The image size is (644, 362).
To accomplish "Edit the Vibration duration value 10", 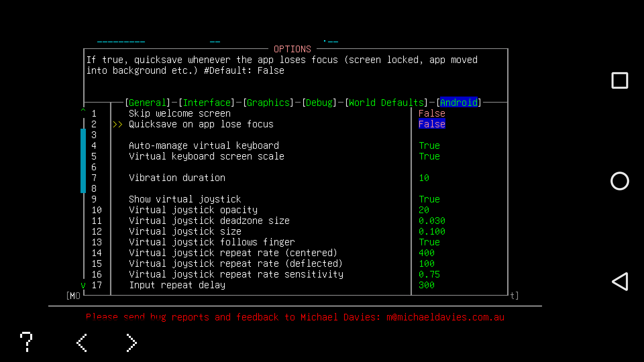I will 424,178.
